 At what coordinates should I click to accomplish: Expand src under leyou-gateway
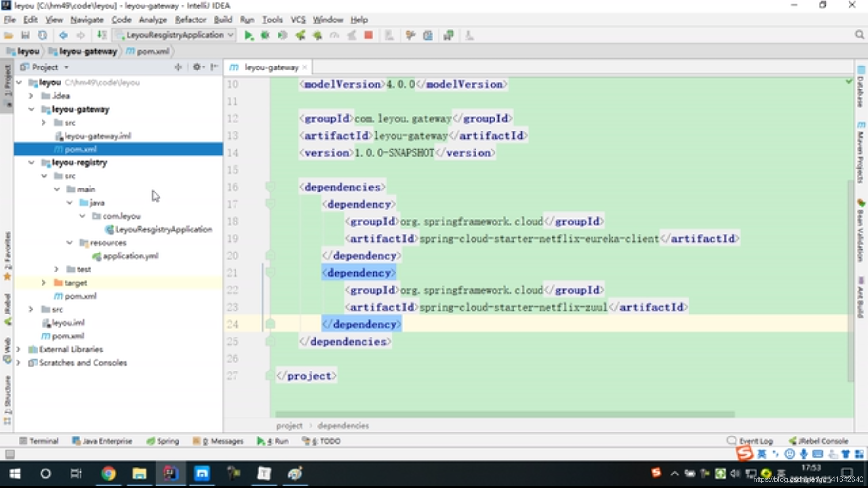click(43, 122)
